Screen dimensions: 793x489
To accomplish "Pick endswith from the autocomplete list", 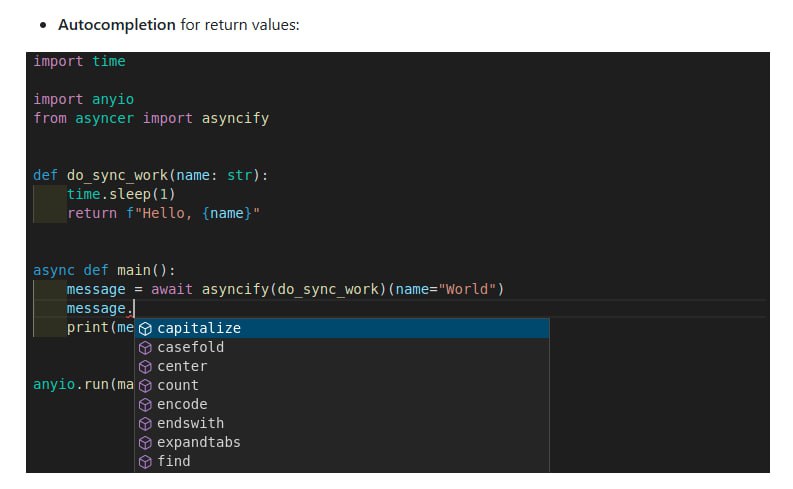I will 190,424.
